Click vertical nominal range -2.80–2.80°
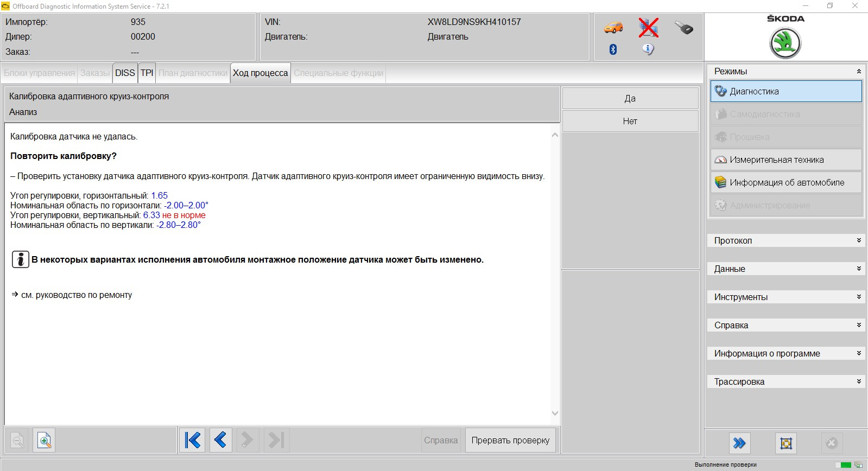The image size is (868, 471). (x=179, y=225)
